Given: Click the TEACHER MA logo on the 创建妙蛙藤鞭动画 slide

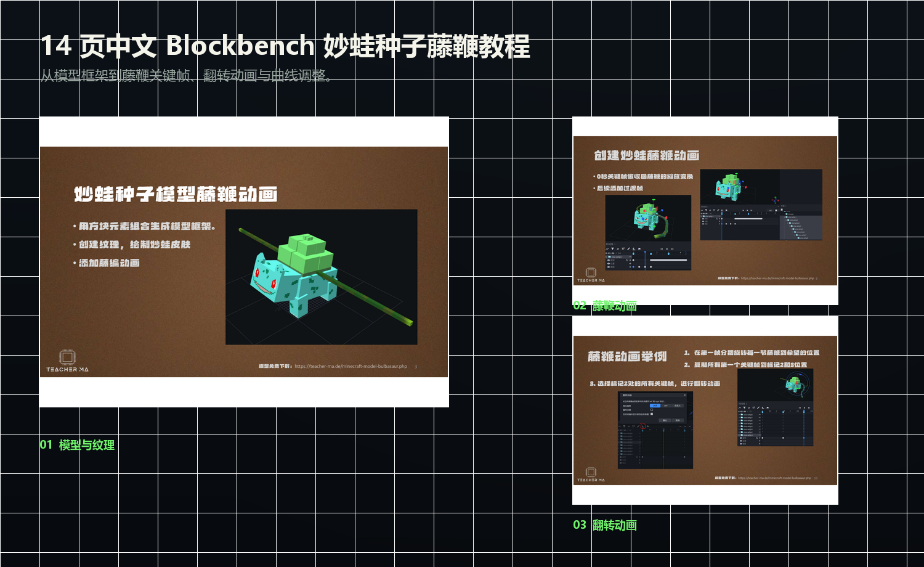Looking at the screenshot, I should click(x=591, y=275).
